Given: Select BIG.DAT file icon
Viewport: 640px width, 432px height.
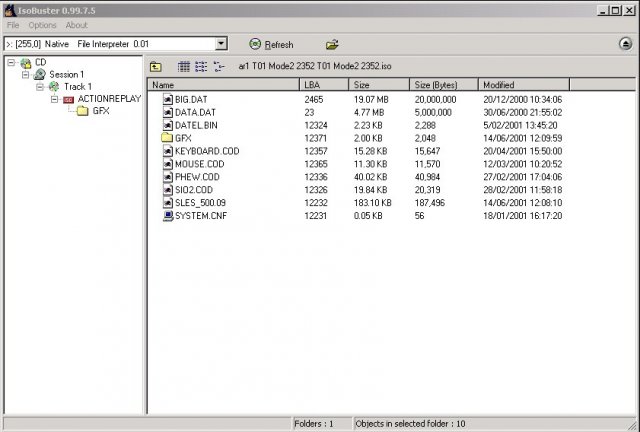Looking at the screenshot, I should pyautogui.click(x=168, y=99).
